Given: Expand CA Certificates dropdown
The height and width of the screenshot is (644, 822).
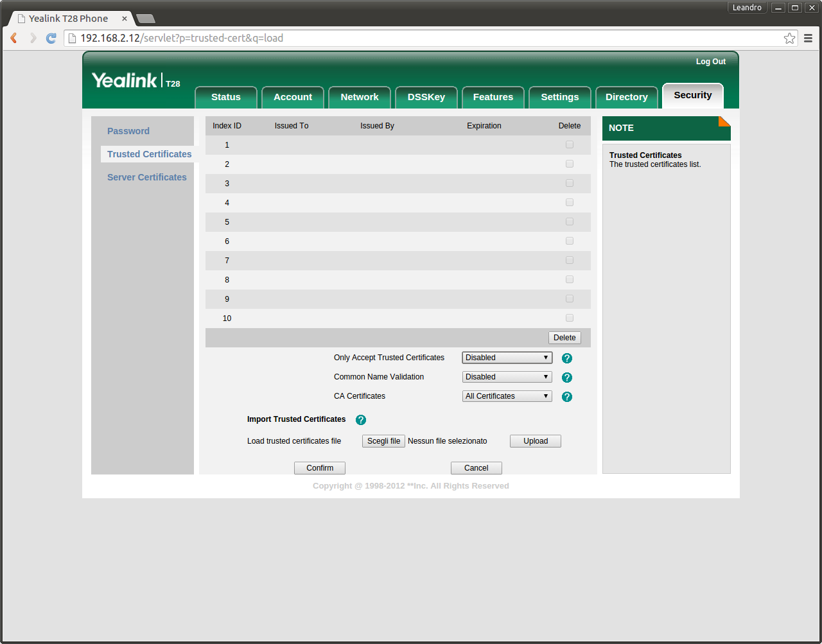Looking at the screenshot, I should pyautogui.click(x=507, y=396).
